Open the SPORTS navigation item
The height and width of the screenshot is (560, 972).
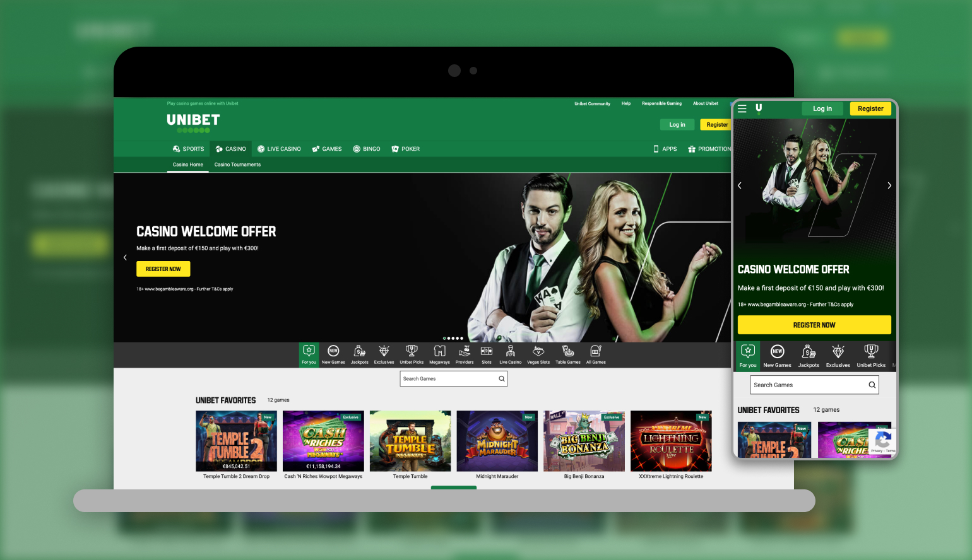189,149
